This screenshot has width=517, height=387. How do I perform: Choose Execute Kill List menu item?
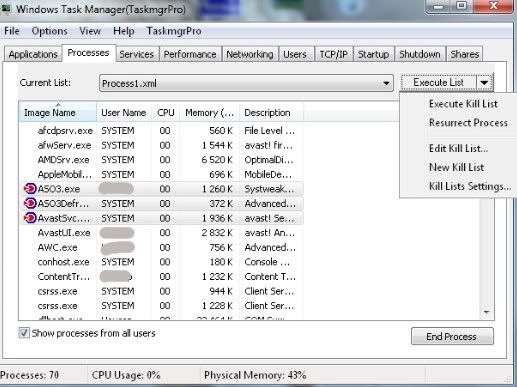[463, 104]
